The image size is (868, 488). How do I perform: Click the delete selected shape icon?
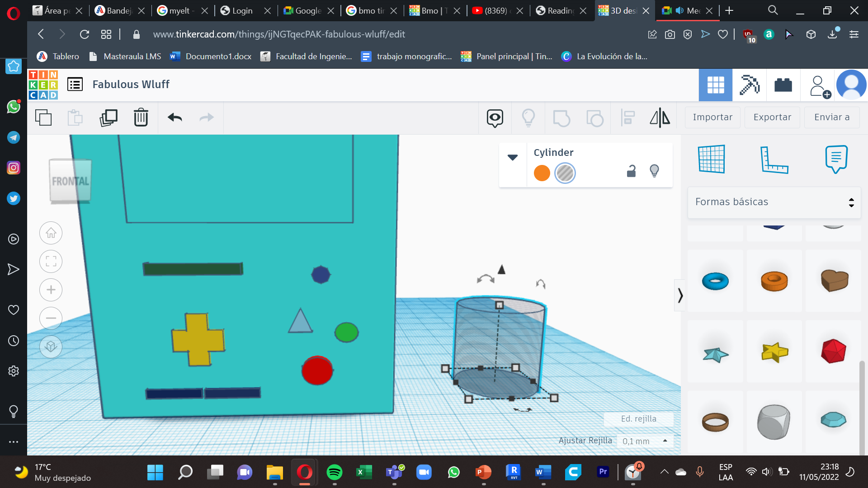(x=141, y=117)
